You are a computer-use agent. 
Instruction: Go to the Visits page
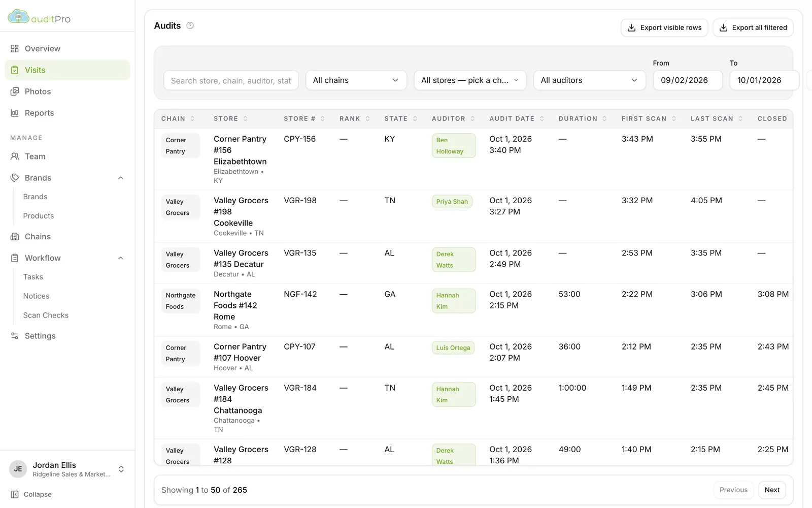coord(67,70)
